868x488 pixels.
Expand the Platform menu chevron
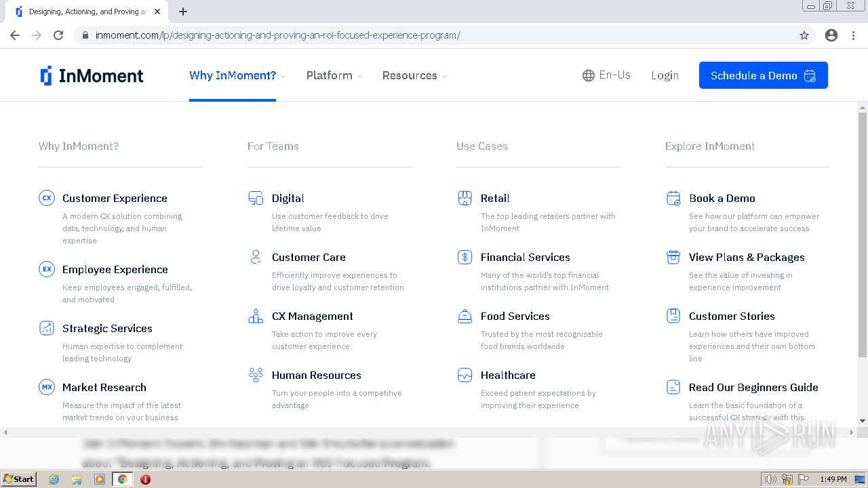coord(360,76)
